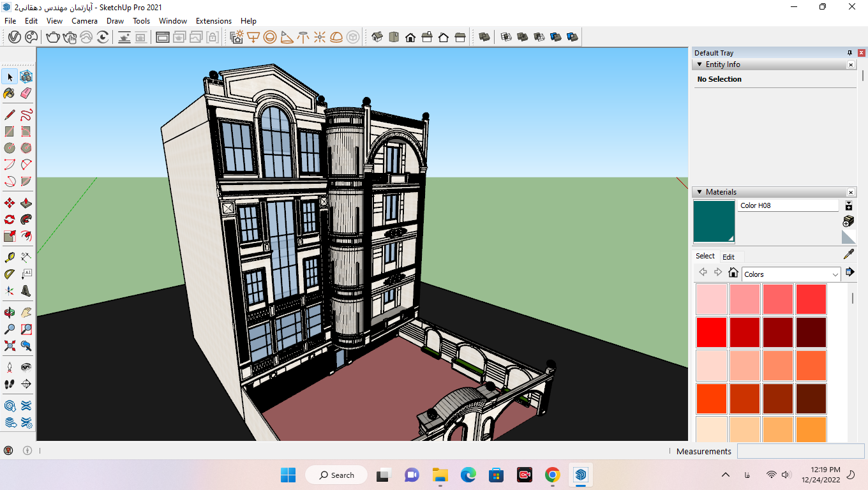This screenshot has height=490, width=868.
Task: Select the Orbit camera tool
Action: (10, 313)
